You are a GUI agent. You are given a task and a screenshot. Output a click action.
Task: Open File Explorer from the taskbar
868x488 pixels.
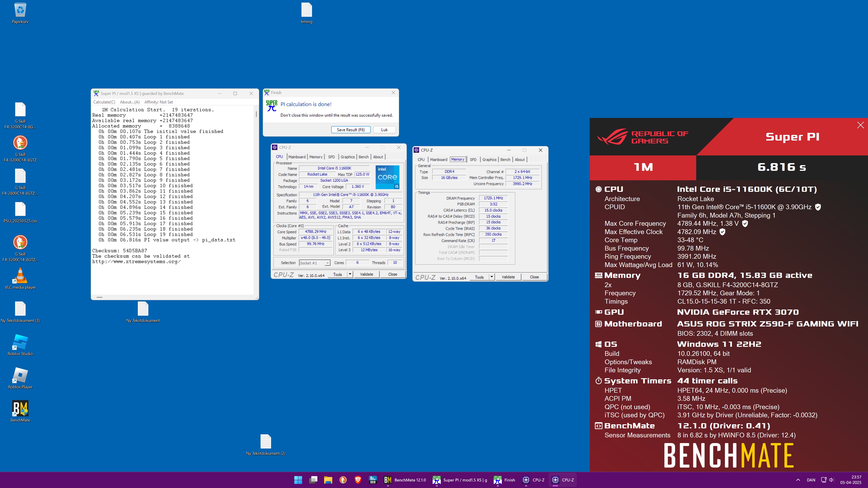[x=328, y=480]
